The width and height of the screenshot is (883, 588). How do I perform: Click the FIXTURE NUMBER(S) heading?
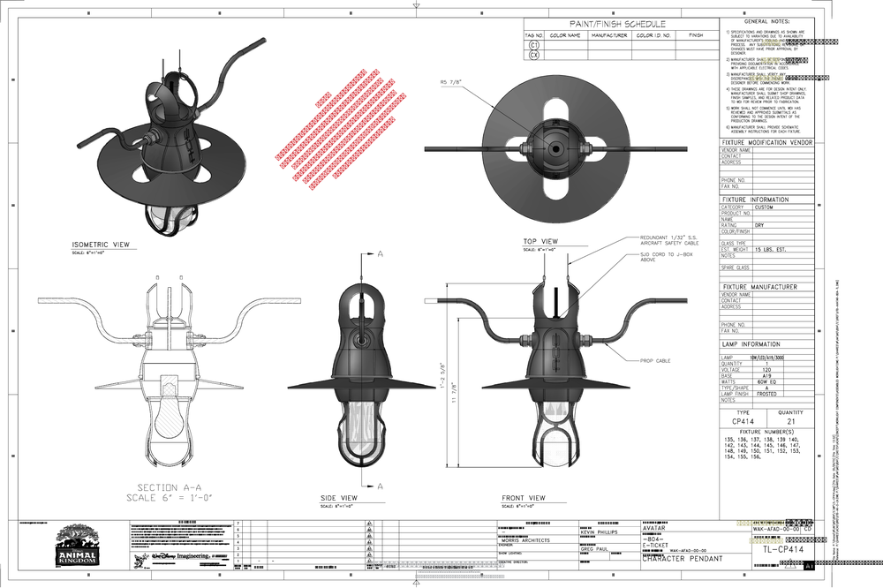(x=766, y=432)
